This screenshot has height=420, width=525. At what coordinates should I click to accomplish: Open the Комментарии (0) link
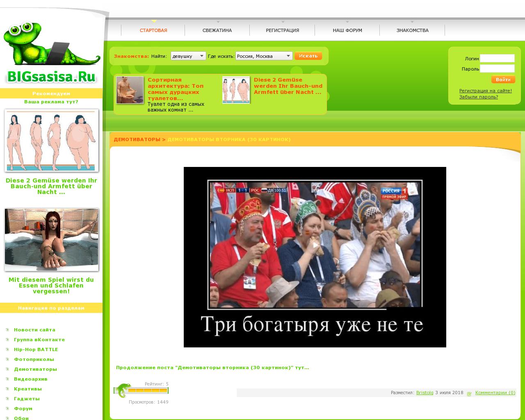495,393
